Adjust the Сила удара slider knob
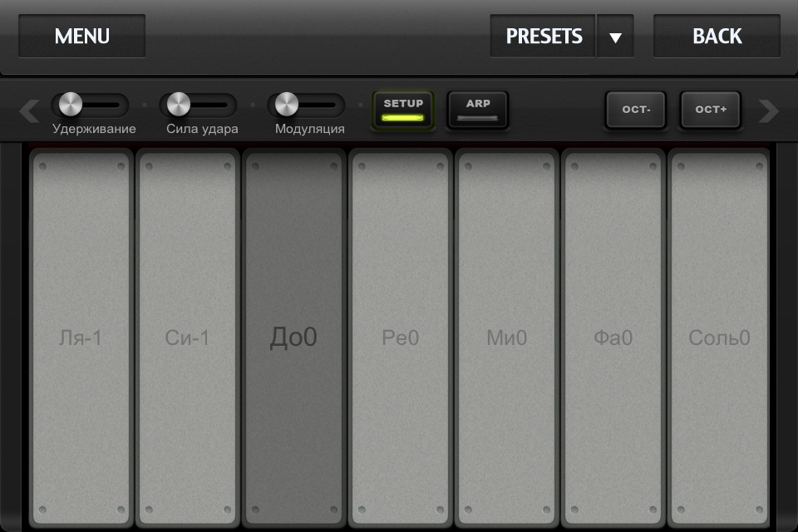Viewport: 798px width, 532px height. [x=178, y=105]
